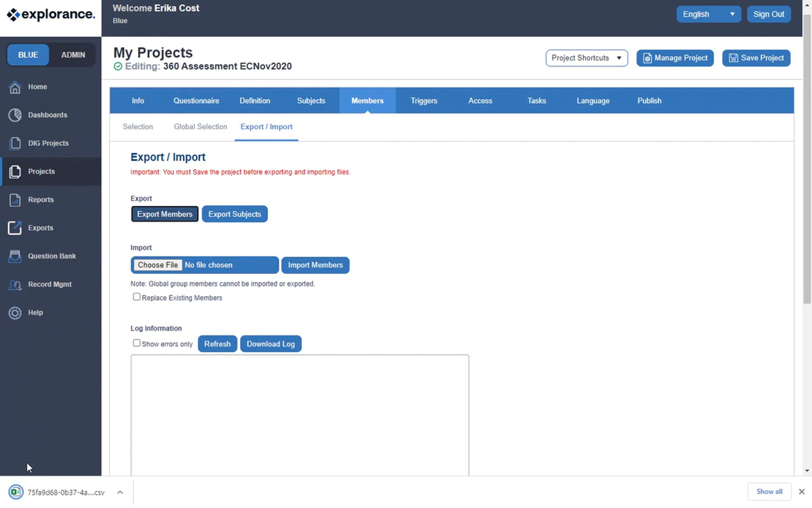Enable the Replace Existing Members checkbox
This screenshot has width=812, height=508.
point(136,297)
